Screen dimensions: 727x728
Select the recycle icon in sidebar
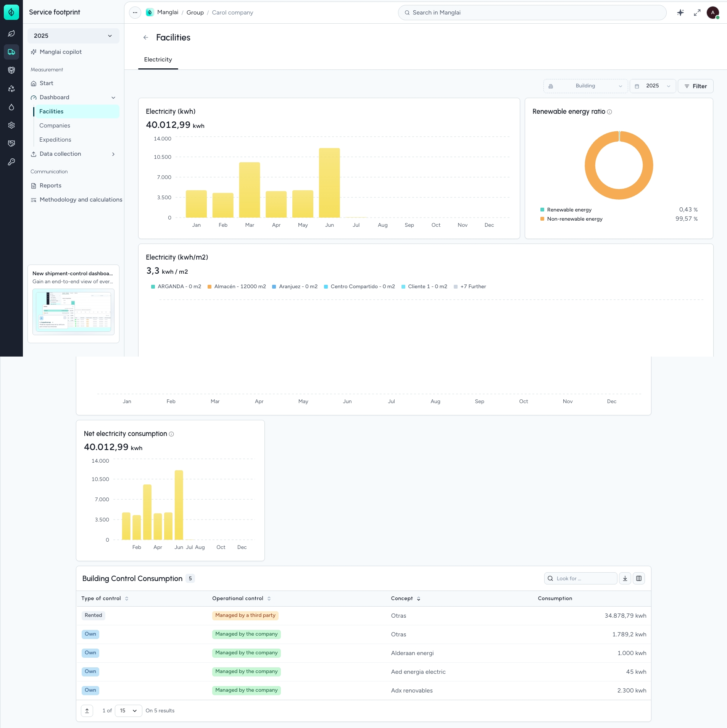tap(11, 89)
